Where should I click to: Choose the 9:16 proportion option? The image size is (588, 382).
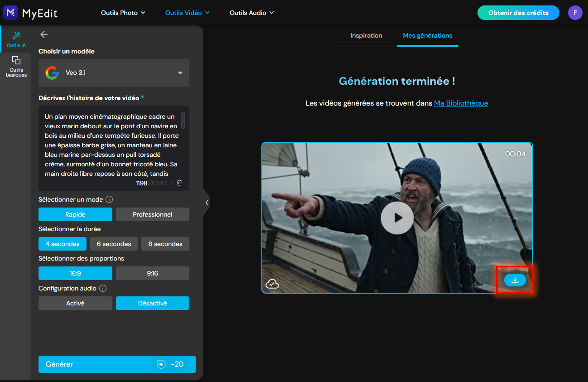click(152, 273)
